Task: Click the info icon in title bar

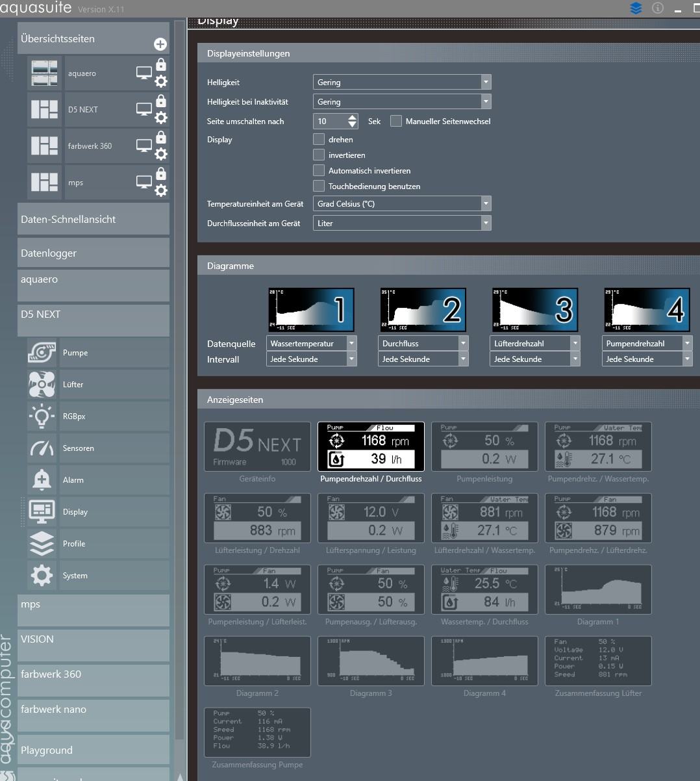Action: coord(658,8)
